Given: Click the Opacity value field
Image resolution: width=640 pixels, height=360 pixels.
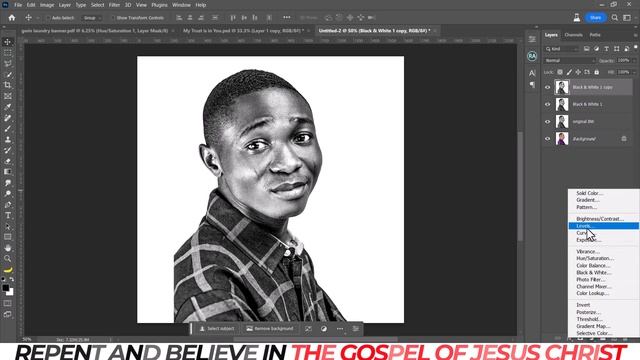Looking at the screenshot, I should [623, 60].
